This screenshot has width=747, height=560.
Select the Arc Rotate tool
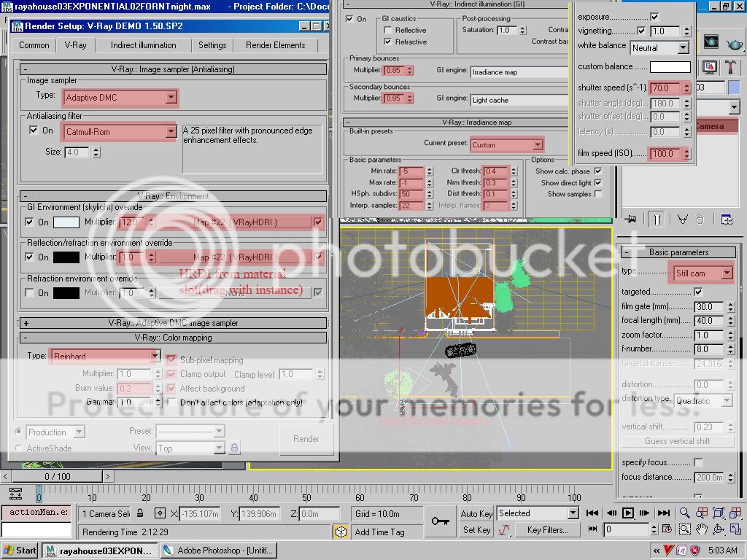point(719,529)
